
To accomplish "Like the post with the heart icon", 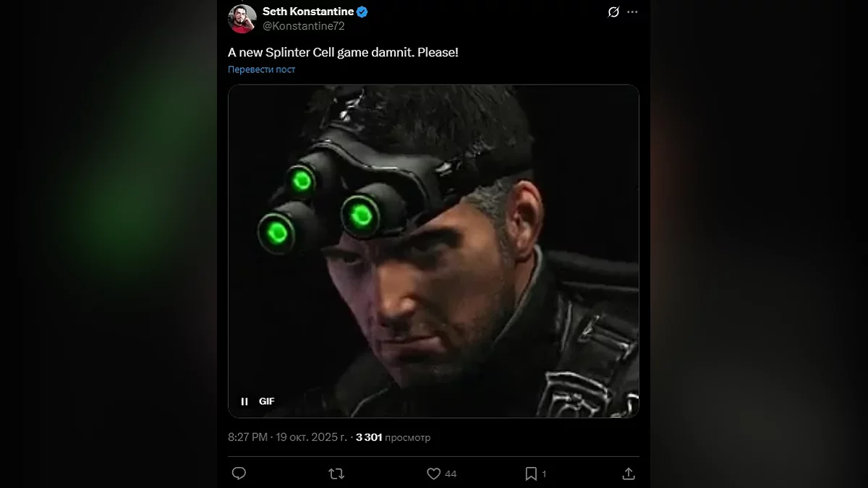I will coord(433,474).
